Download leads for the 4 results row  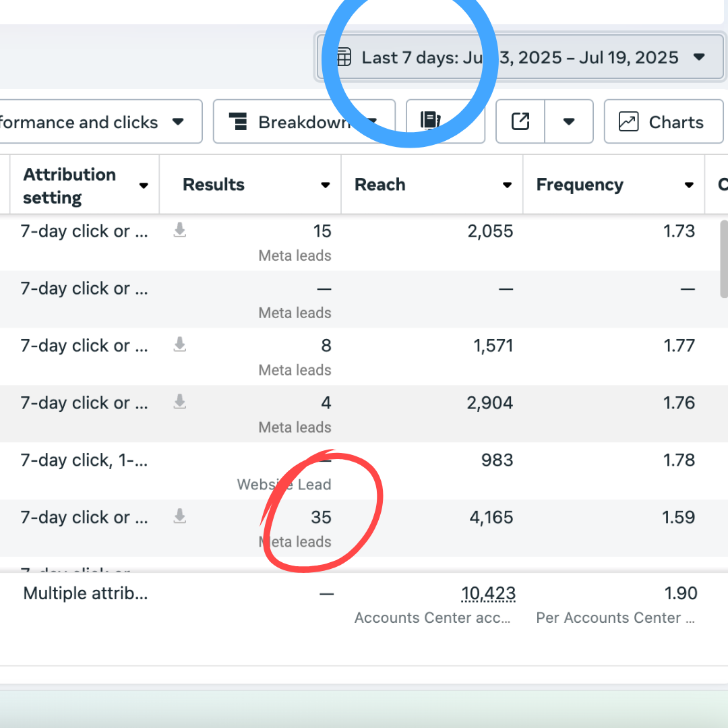179,403
